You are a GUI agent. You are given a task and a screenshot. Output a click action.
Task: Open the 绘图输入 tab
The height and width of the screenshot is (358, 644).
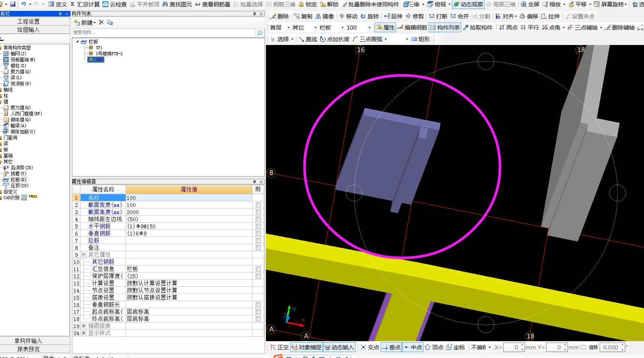click(29, 29)
